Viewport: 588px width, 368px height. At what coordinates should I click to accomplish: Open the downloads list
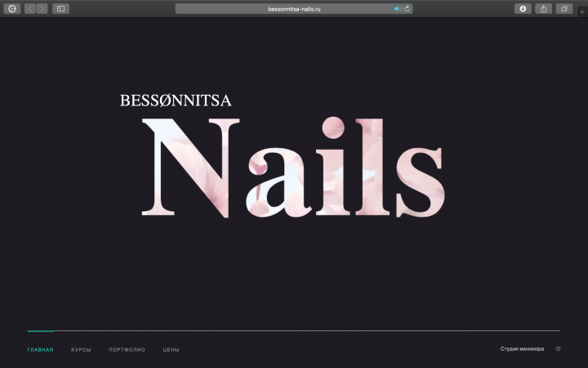click(523, 9)
